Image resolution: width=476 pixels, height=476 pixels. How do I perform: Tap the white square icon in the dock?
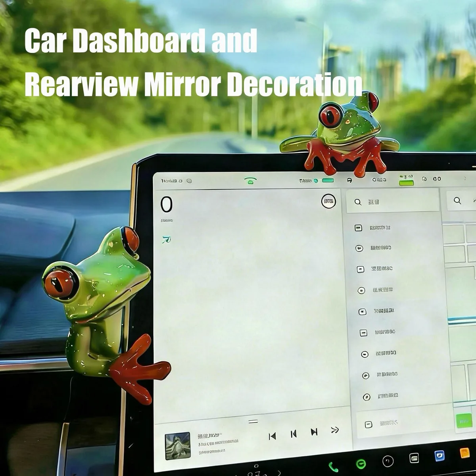point(414,458)
